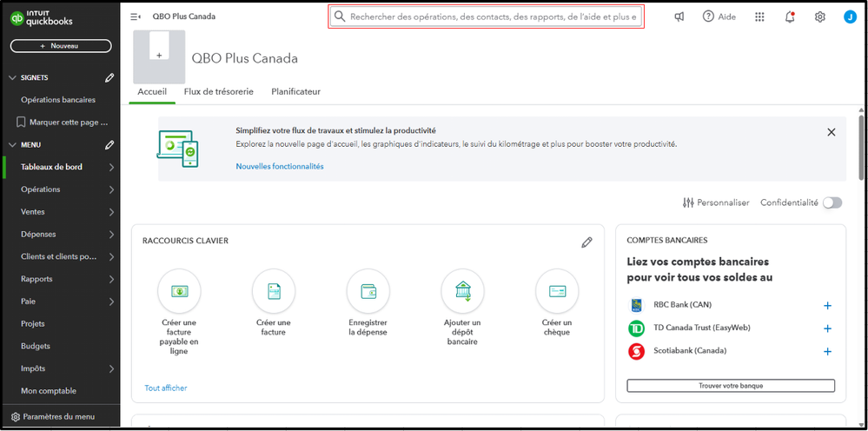Edit the SIGNETS section with pencil
This screenshot has width=868, height=431.
coord(109,78)
